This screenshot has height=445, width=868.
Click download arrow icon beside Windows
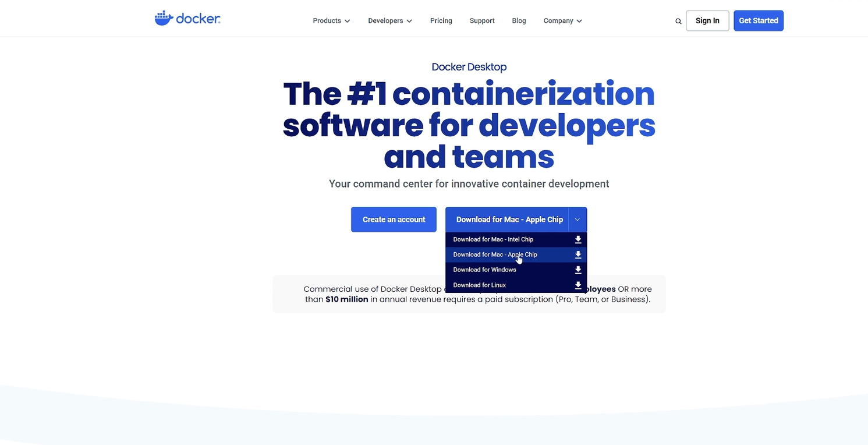click(x=578, y=270)
